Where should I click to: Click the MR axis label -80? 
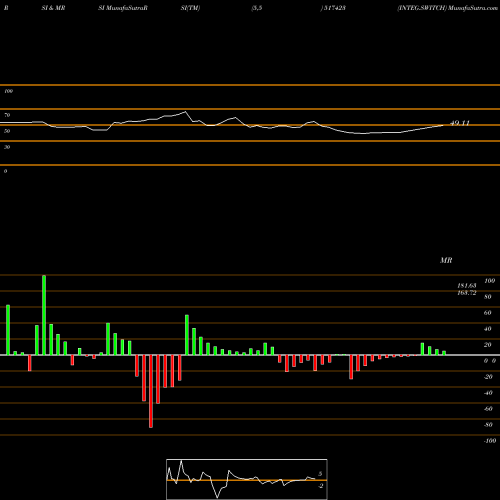[x=488, y=425]
